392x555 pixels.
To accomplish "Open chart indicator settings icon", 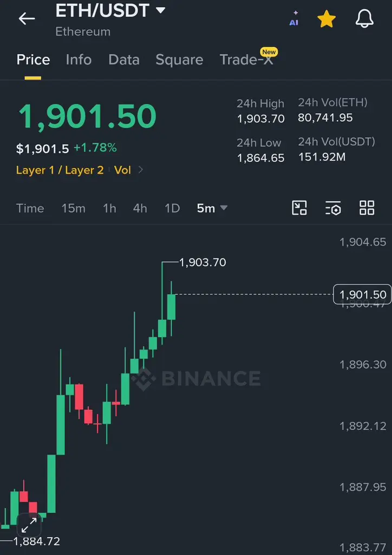I will click(x=333, y=208).
